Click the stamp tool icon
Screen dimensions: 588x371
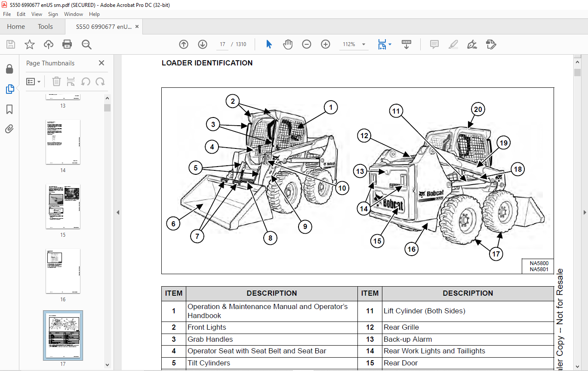click(491, 44)
